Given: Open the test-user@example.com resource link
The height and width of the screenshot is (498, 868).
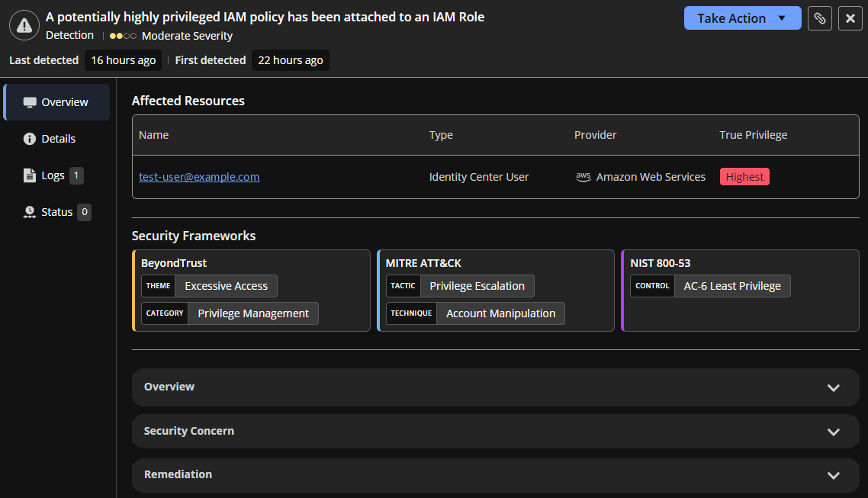Looking at the screenshot, I should pos(199,177).
